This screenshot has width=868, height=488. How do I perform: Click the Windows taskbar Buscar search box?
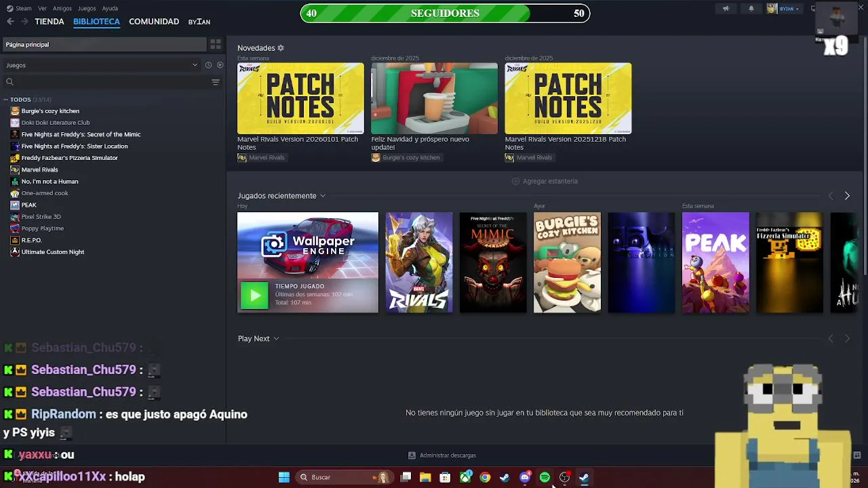coord(344,477)
